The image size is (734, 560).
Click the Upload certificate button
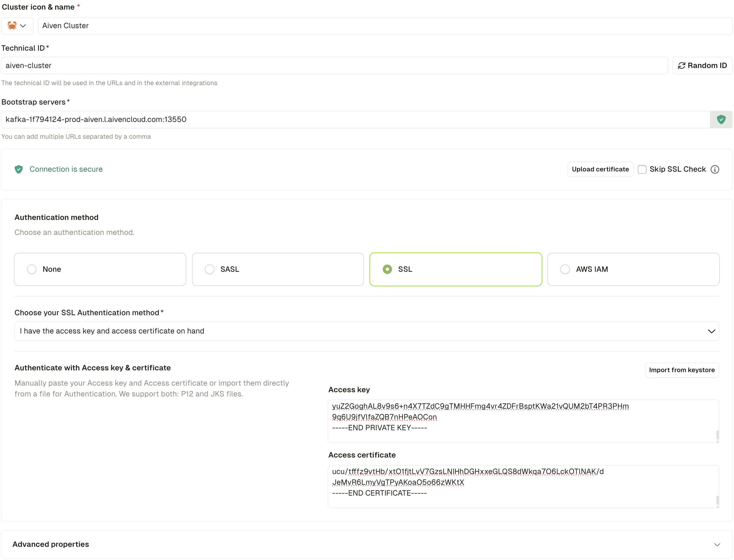point(600,169)
